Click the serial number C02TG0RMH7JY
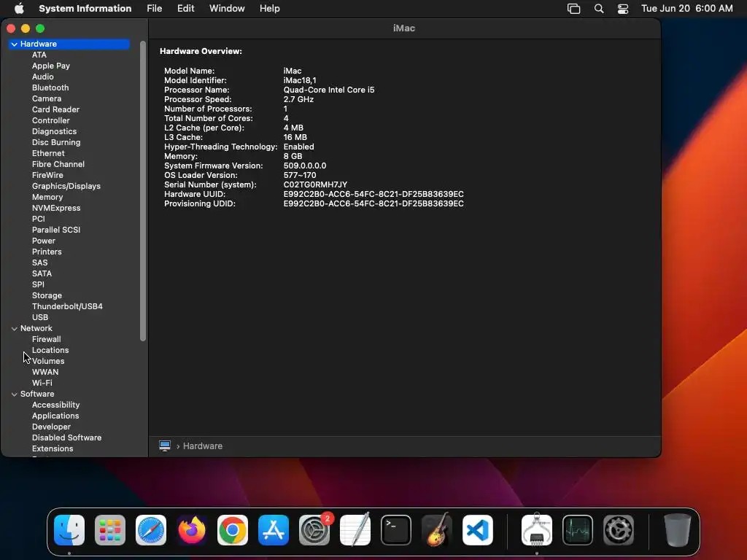Screen dimensions: 747x560 tap(315, 184)
